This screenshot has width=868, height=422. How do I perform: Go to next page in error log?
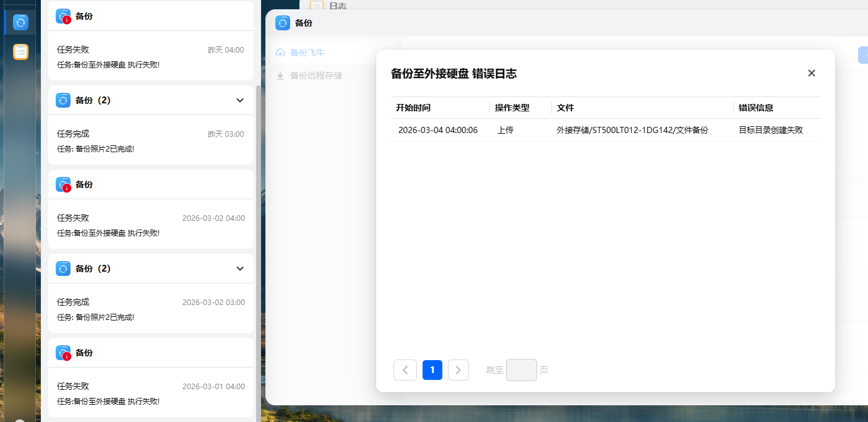pos(458,370)
